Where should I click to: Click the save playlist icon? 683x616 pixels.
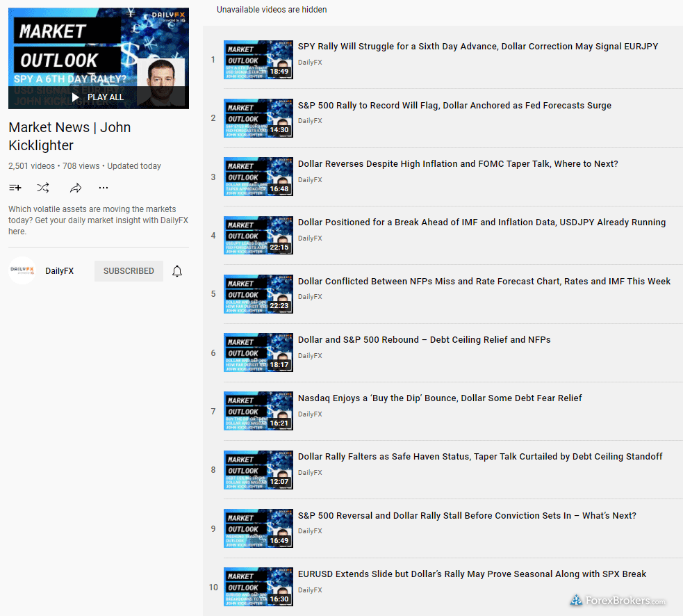(x=15, y=188)
